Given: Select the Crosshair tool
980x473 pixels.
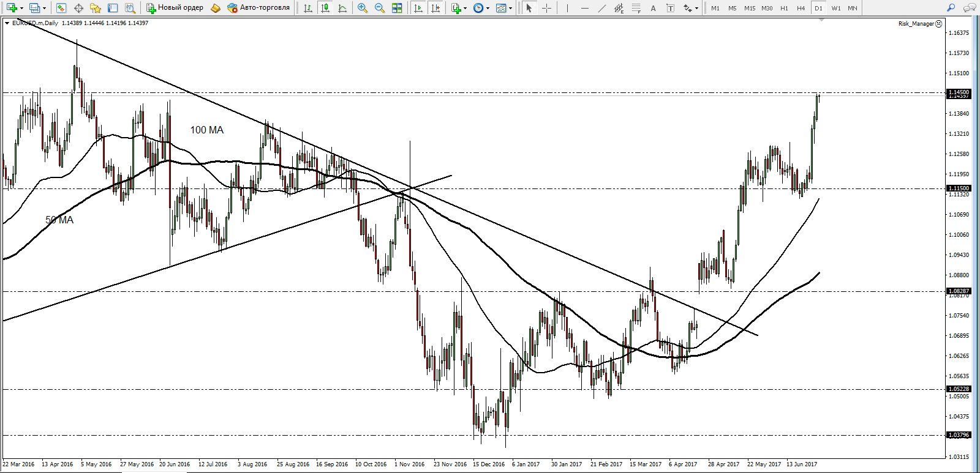Looking at the screenshot, I should [546, 8].
